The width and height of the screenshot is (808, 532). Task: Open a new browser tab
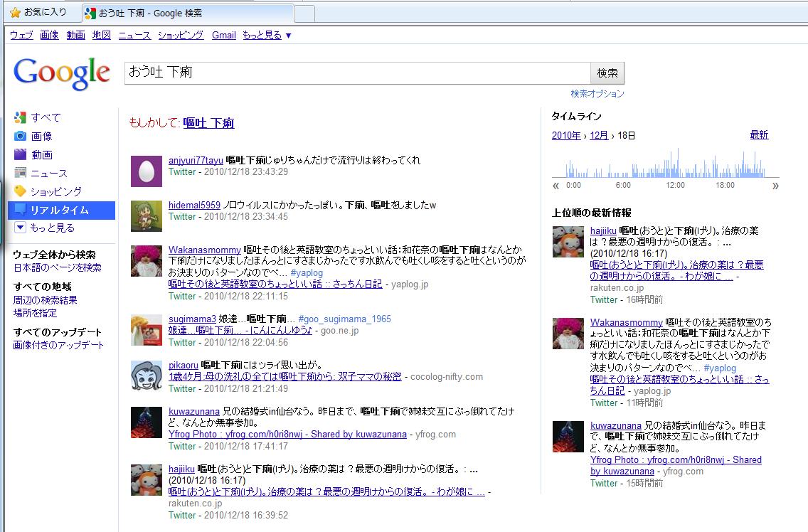pyautogui.click(x=304, y=14)
